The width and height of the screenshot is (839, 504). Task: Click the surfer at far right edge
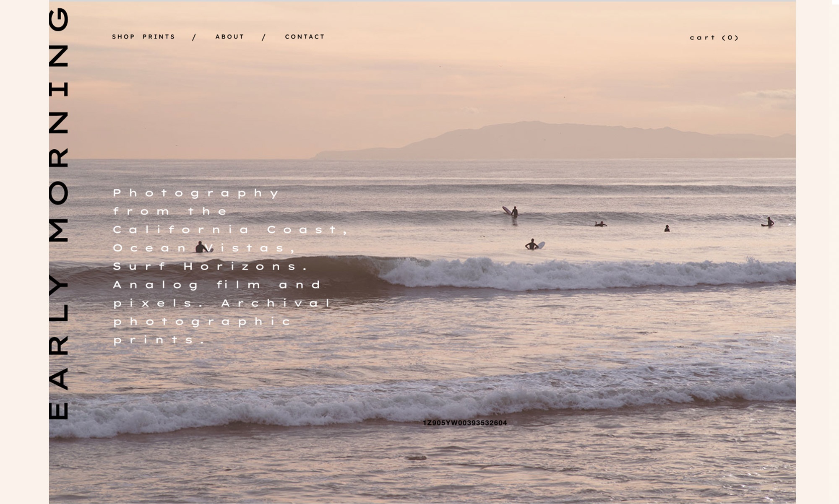[769, 223]
